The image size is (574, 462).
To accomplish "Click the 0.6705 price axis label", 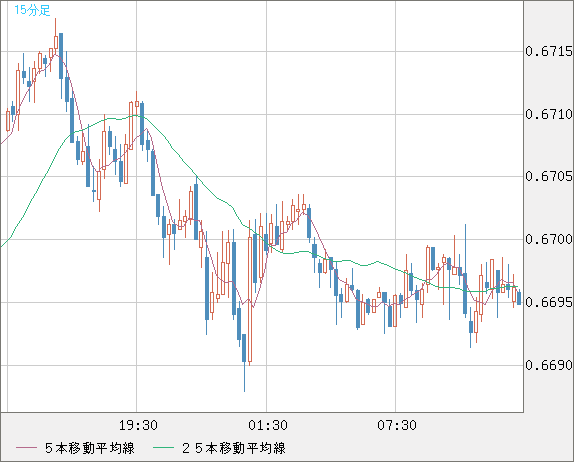I will (549, 176).
